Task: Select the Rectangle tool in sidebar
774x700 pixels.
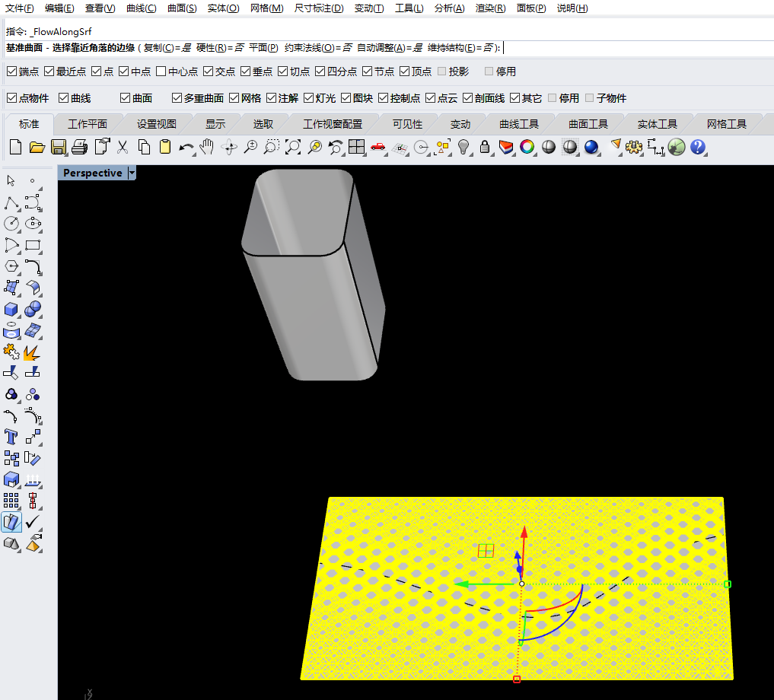Action: click(33, 245)
